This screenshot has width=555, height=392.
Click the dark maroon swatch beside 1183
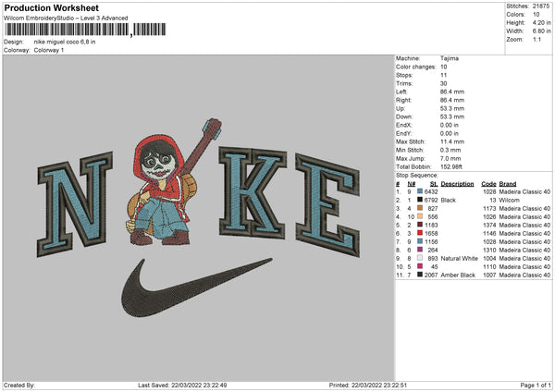coord(420,225)
